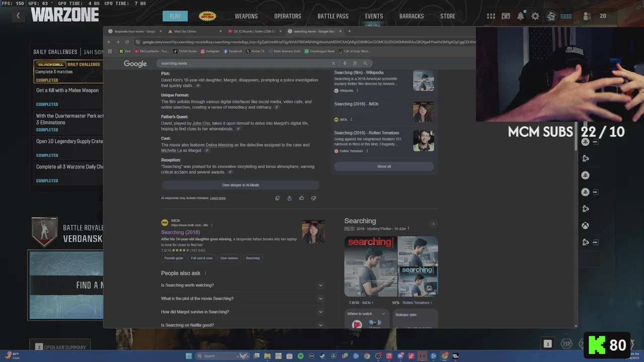This screenshot has height=362, width=644.
Task: Click the COD points 1000 icon
Action: (x=552, y=16)
